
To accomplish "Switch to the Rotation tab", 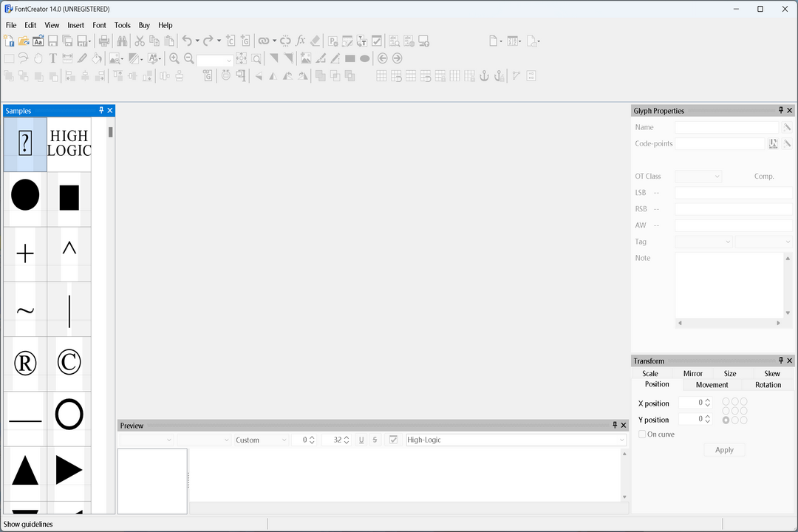I will pyautogui.click(x=768, y=385).
